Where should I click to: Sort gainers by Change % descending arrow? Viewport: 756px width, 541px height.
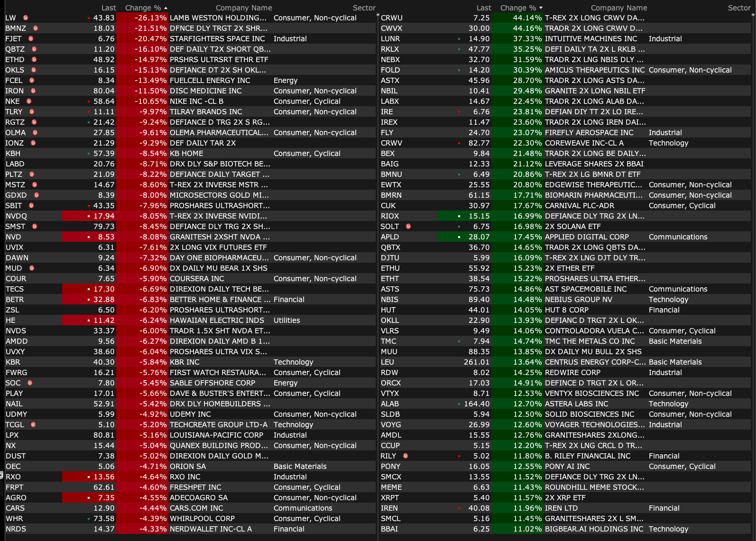[541, 8]
